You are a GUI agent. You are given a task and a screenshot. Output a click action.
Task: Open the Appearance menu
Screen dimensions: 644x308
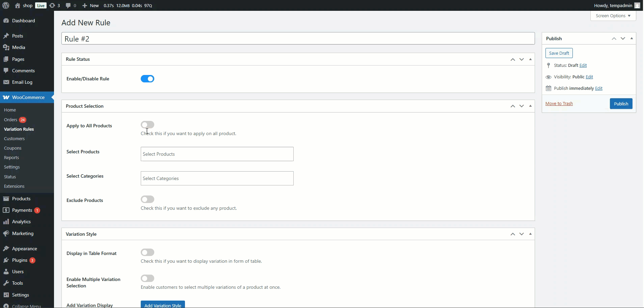tap(24, 249)
